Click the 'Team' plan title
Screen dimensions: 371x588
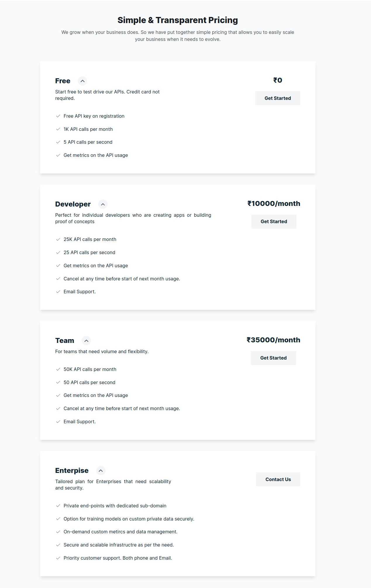tap(64, 341)
